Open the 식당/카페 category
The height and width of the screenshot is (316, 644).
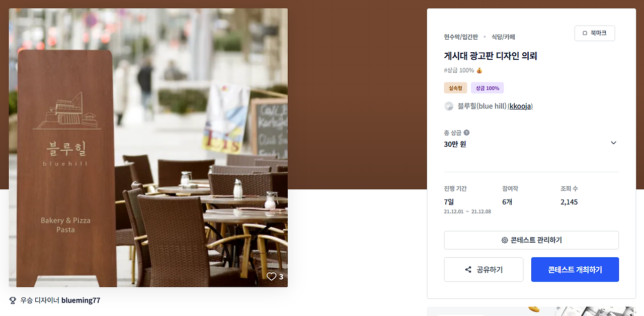pos(503,37)
